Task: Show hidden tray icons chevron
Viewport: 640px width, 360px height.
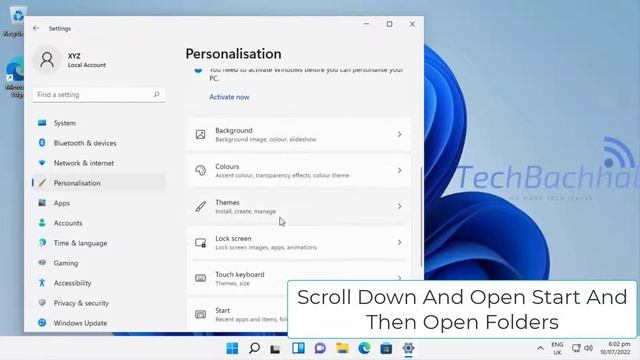Action: coord(540,348)
